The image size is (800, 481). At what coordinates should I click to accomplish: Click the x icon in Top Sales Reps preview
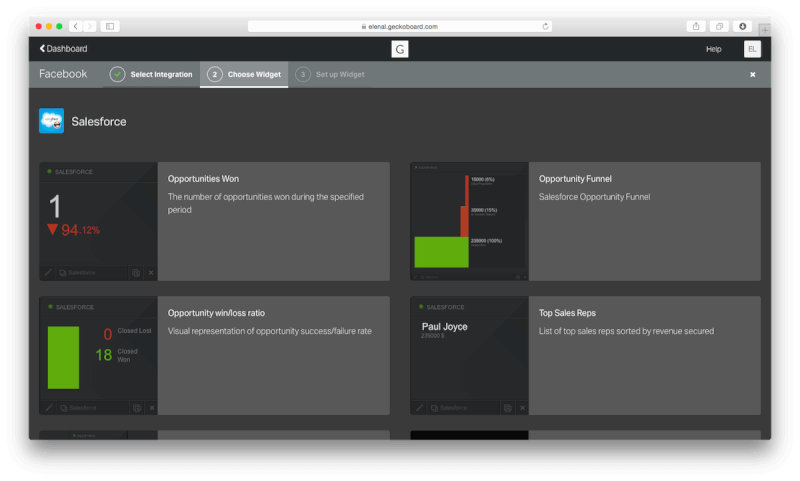pyautogui.click(x=522, y=408)
